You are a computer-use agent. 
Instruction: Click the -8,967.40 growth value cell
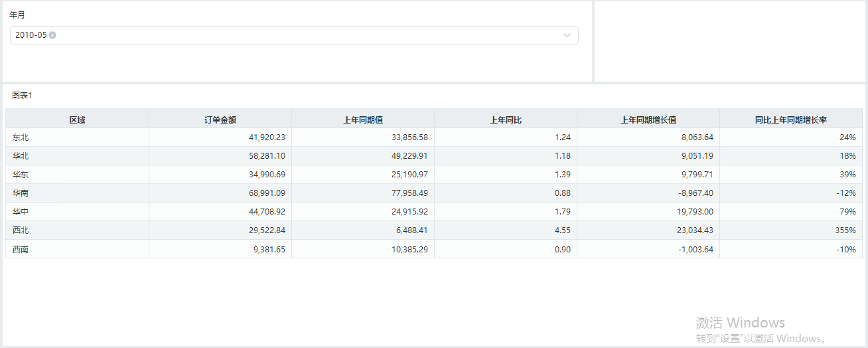(648, 193)
